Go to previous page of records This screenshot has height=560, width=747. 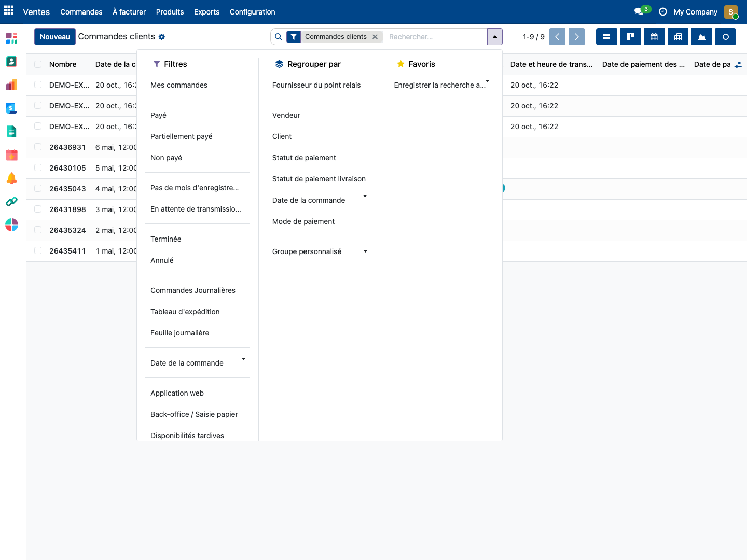tap(557, 37)
